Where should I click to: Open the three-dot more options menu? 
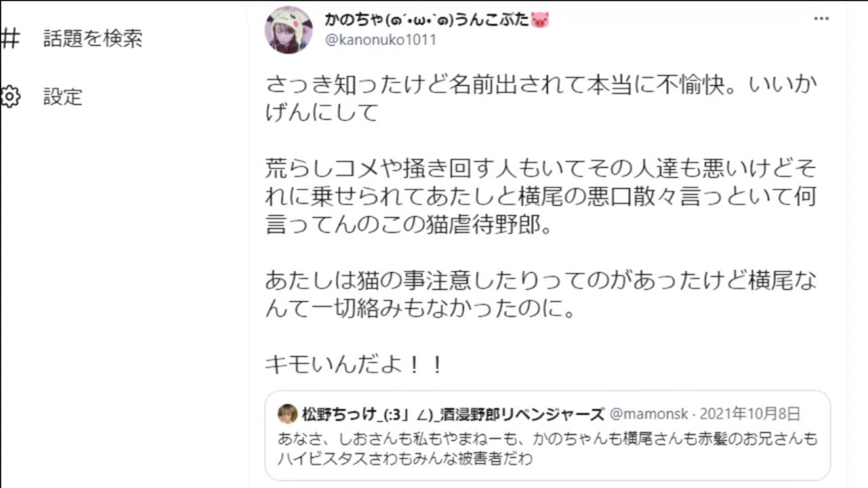click(822, 19)
